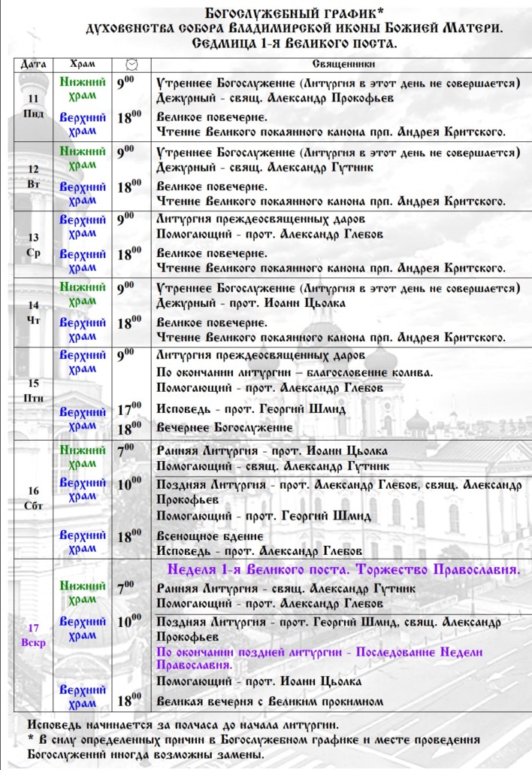Click "Великое повечерие." in the 14 Чт row
This screenshot has height=770, width=532.
pos(212,323)
